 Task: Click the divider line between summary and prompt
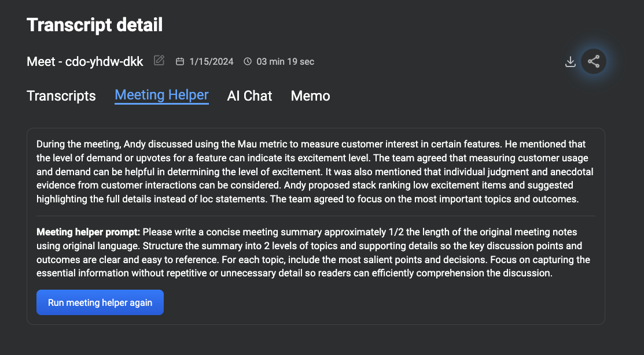(x=316, y=216)
